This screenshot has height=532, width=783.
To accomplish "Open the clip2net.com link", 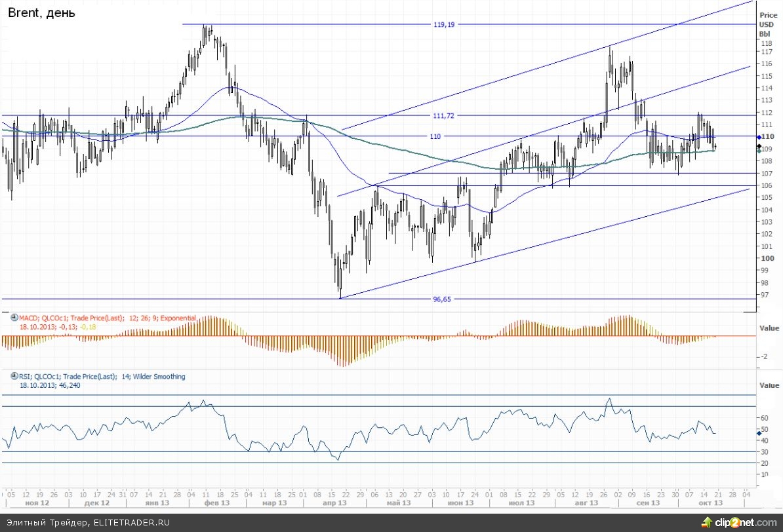I will tap(745, 523).
